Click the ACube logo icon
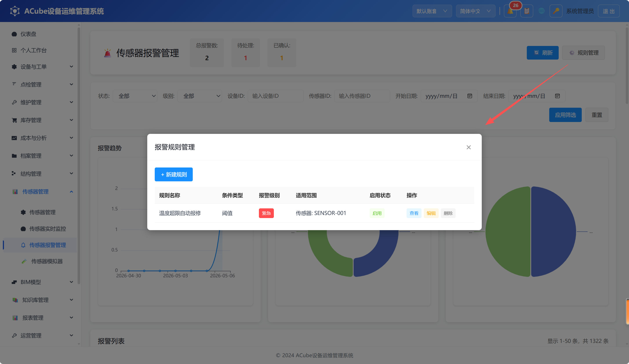629x364 pixels. pos(15,11)
